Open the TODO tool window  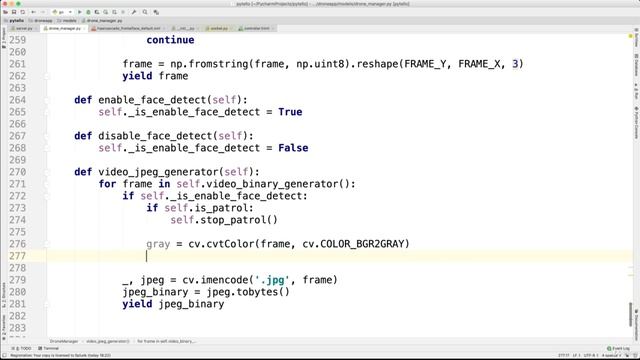tap(22, 349)
